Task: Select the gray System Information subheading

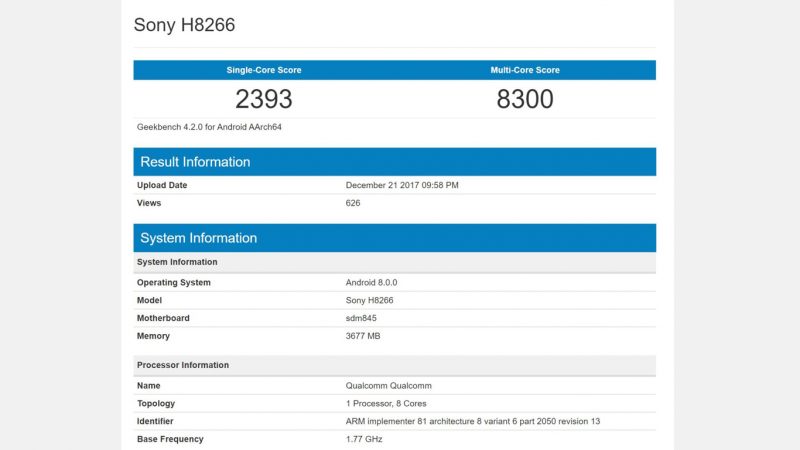Action: (x=177, y=262)
